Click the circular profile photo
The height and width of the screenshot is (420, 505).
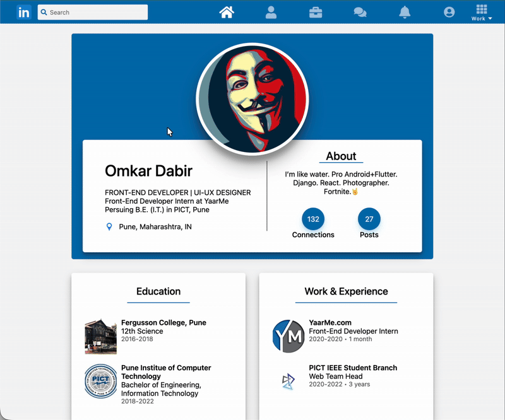252,98
